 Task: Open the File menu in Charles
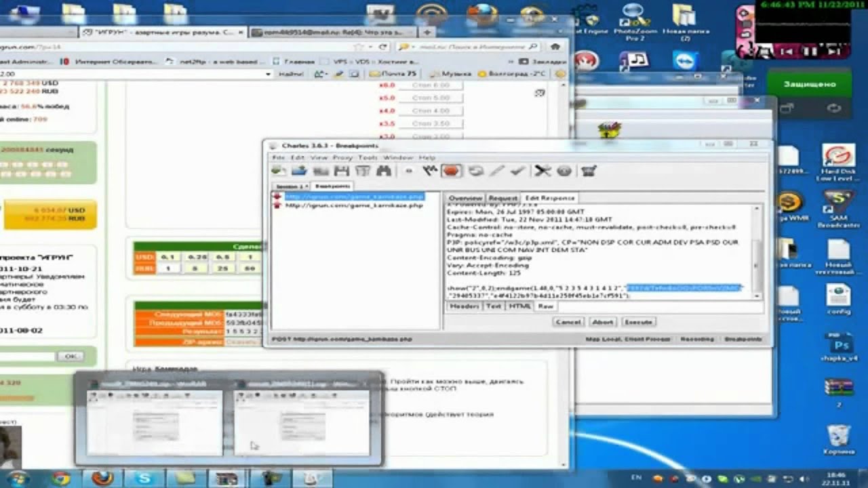point(278,157)
